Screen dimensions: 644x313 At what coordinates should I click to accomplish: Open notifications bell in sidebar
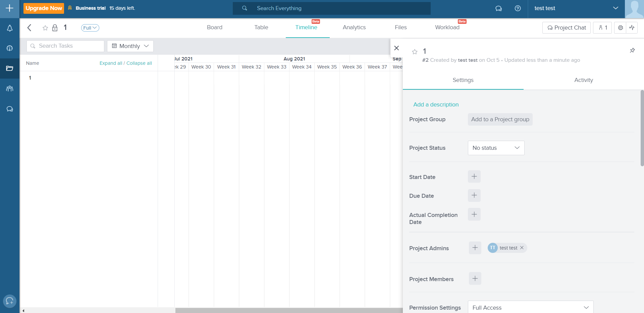pyautogui.click(x=10, y=28)
